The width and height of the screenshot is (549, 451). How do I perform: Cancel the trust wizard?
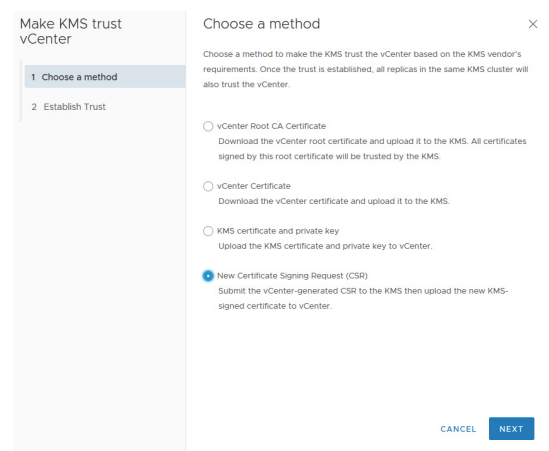tap(458, 429)
